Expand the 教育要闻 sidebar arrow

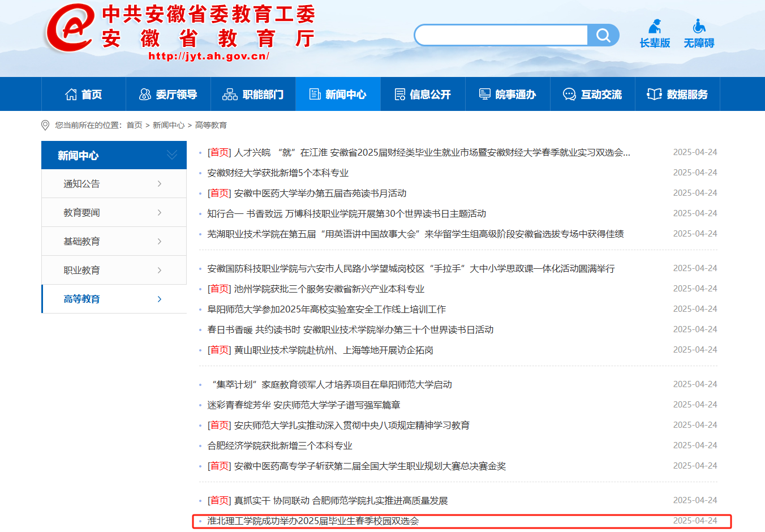(160, 213)
